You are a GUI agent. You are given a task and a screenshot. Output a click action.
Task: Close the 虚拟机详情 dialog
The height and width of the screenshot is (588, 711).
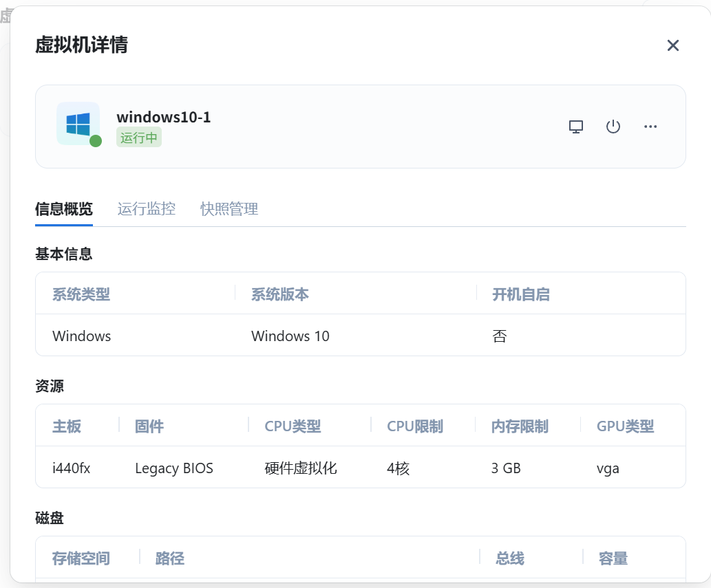pos(672,45)
